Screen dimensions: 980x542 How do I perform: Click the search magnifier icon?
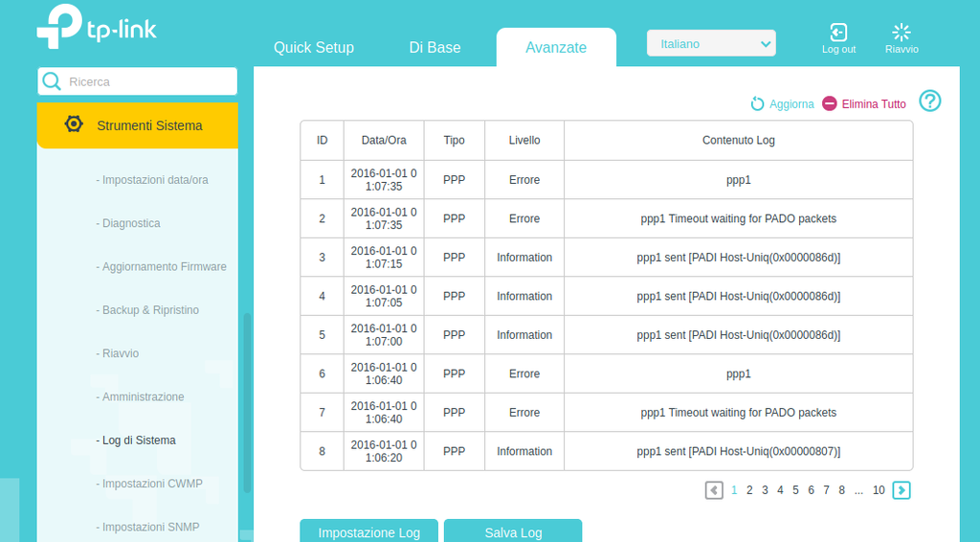[x=53, y=81]
